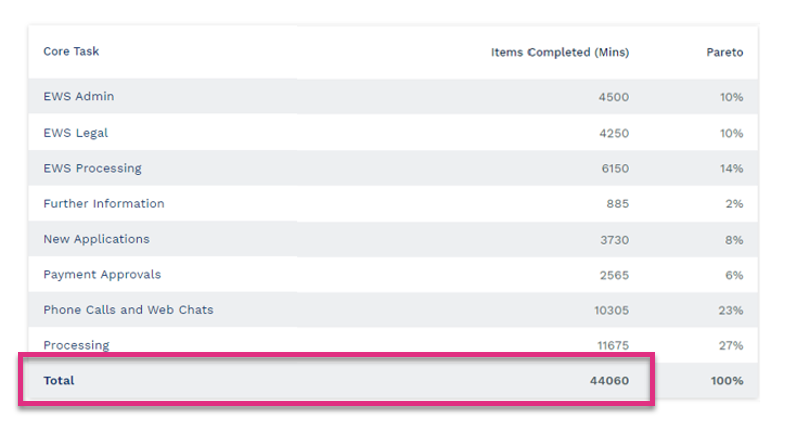Click the New Applications row label
This screenshot has width=801, height=431.
tap(97, 239)
